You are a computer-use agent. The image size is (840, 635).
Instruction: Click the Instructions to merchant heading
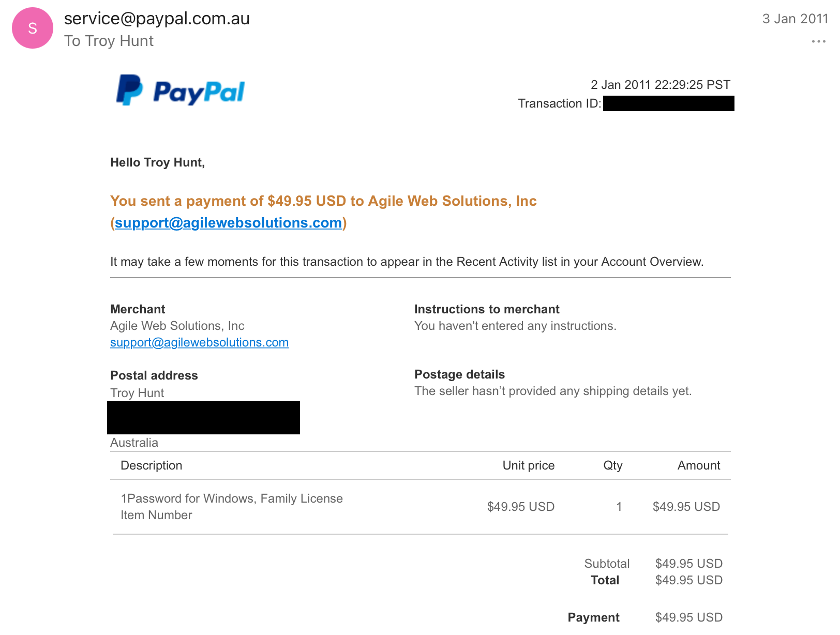pos(487,309)
